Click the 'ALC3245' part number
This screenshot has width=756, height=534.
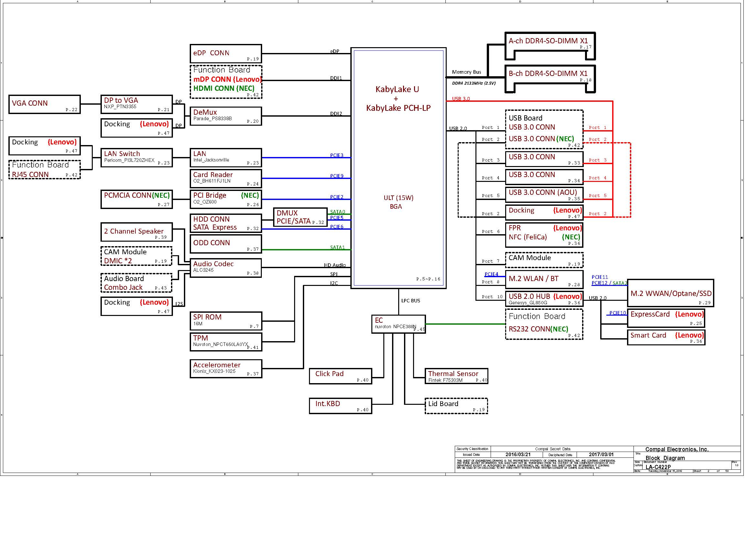coord(203,270)
